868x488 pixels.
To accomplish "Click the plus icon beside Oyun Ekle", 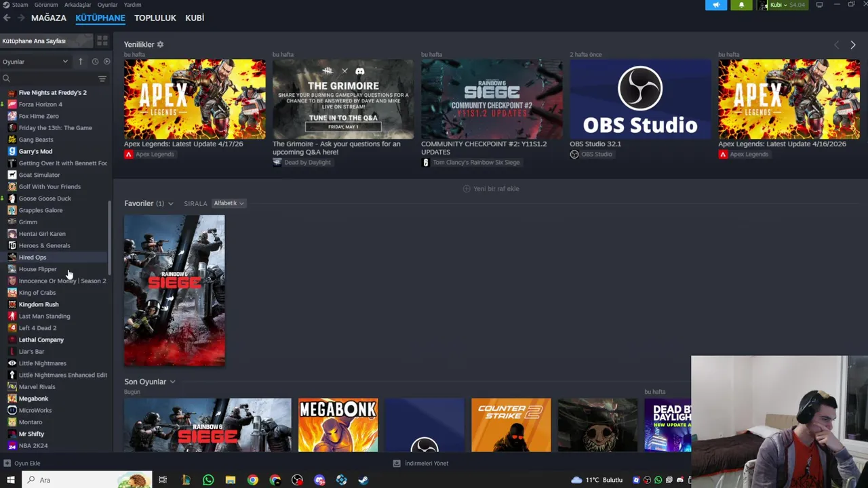I will tap(7, 464).
